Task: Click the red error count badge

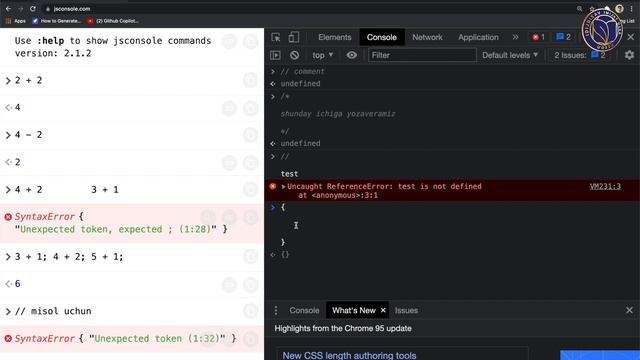Action: (x=538, y=37)
